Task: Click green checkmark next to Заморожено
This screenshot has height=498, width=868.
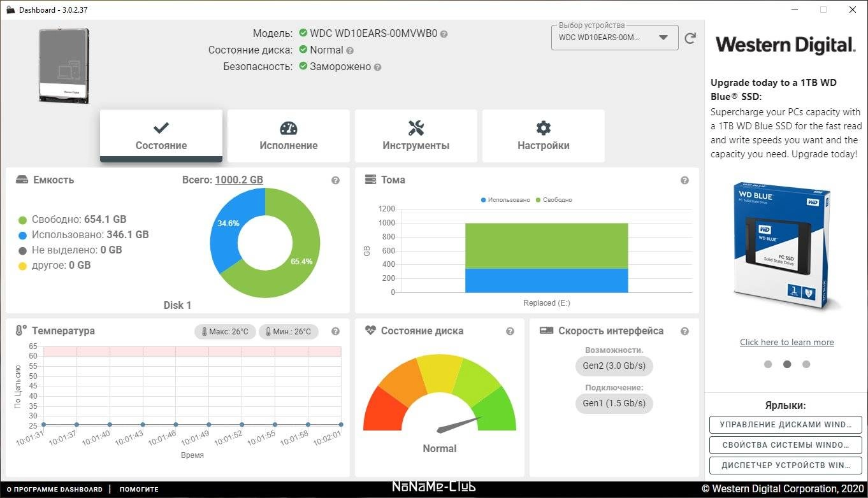Action: (x=303, y=66)
